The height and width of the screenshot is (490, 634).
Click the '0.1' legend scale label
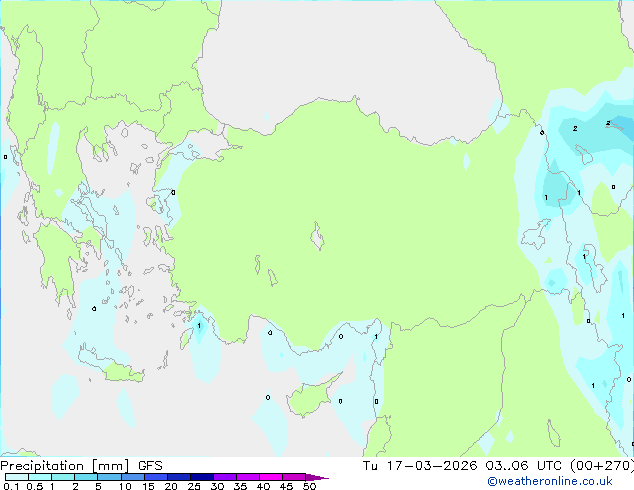click(x=11, y=486)
